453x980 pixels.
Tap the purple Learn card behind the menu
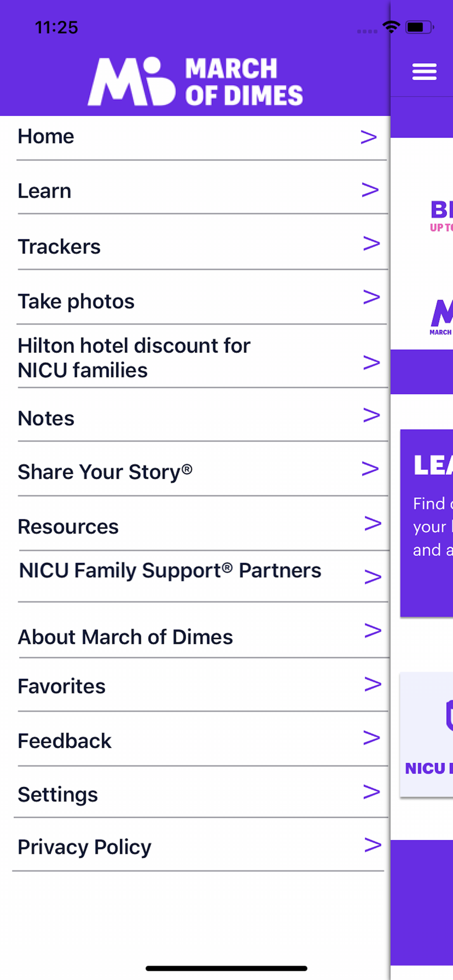point(427,523)
